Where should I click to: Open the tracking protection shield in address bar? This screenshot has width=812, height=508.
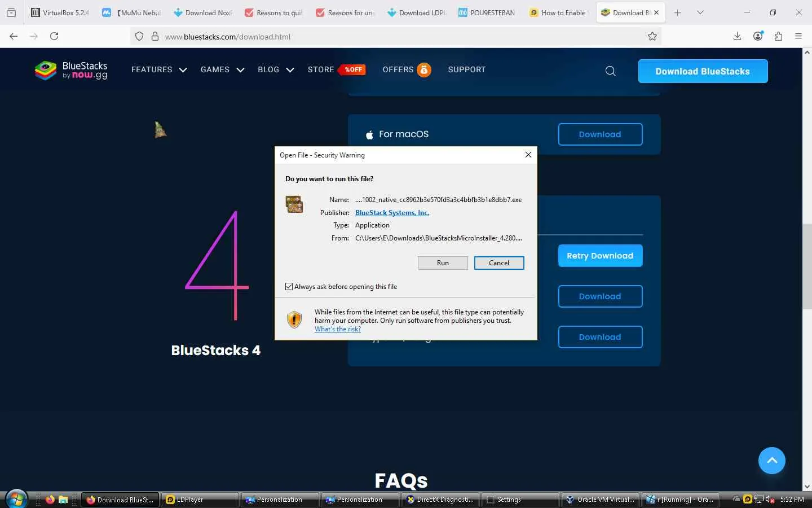[139, 36]
